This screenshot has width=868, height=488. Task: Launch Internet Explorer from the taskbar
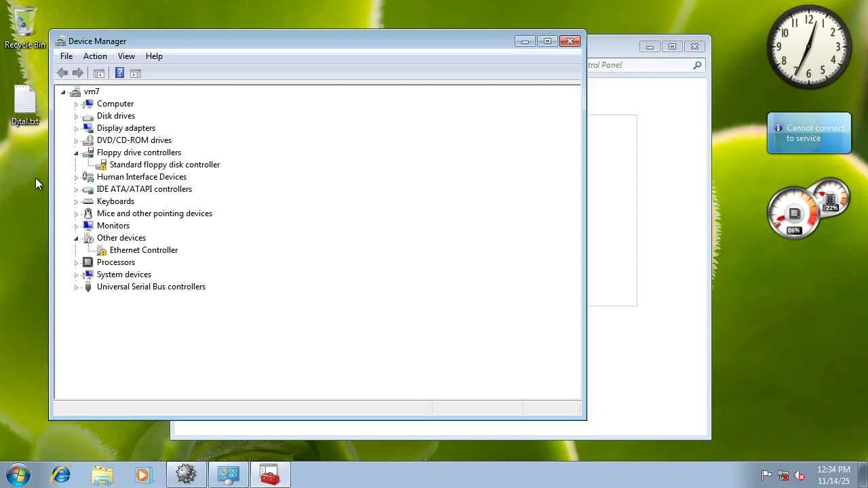[x=61, y=474]
